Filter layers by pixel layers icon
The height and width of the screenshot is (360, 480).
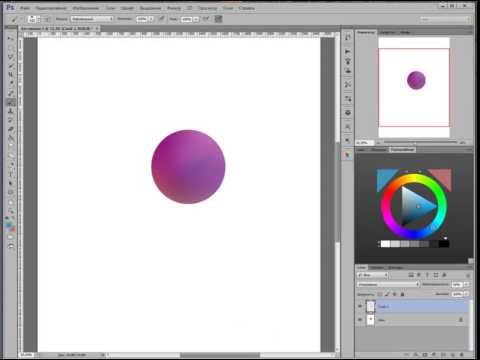pyautogui.click(x=411, y=275)
